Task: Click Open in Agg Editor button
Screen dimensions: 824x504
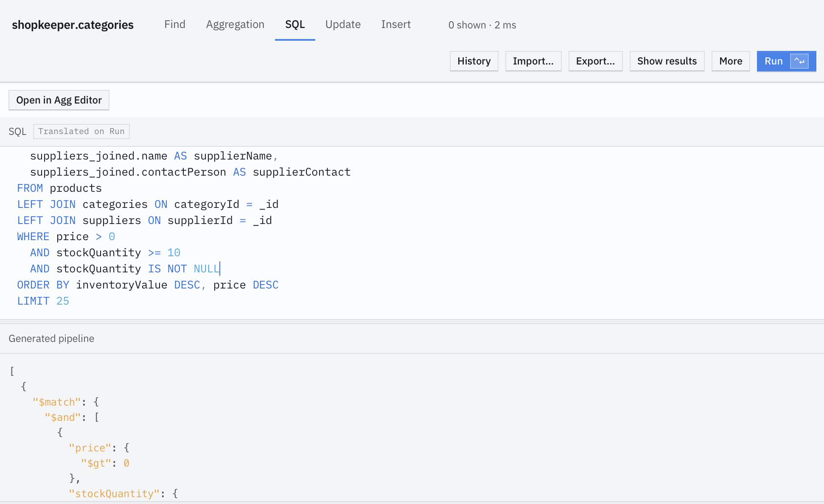Action: pos(59,100)
